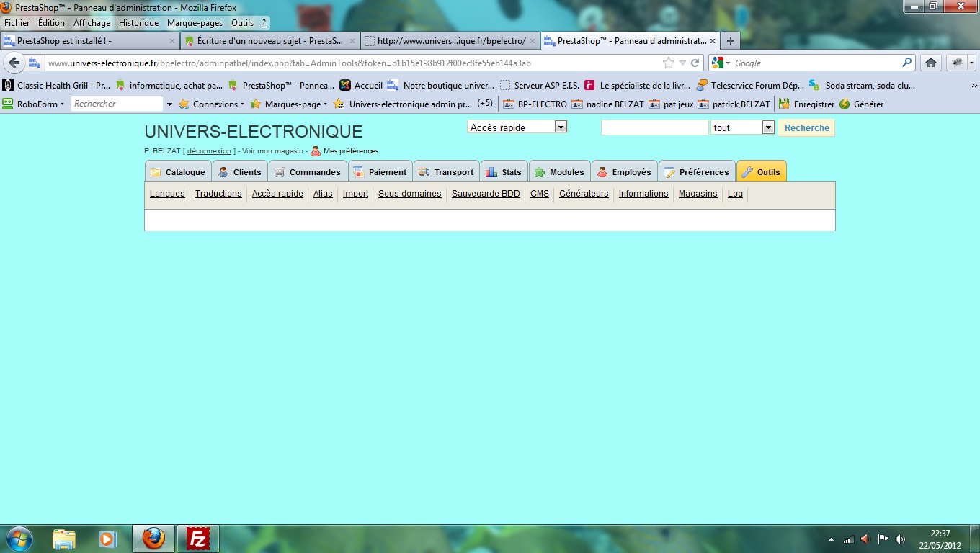This screenshot has height=553, width=980.
Task: Open the Accès rapide dropdown in the header
Action: 517,127
